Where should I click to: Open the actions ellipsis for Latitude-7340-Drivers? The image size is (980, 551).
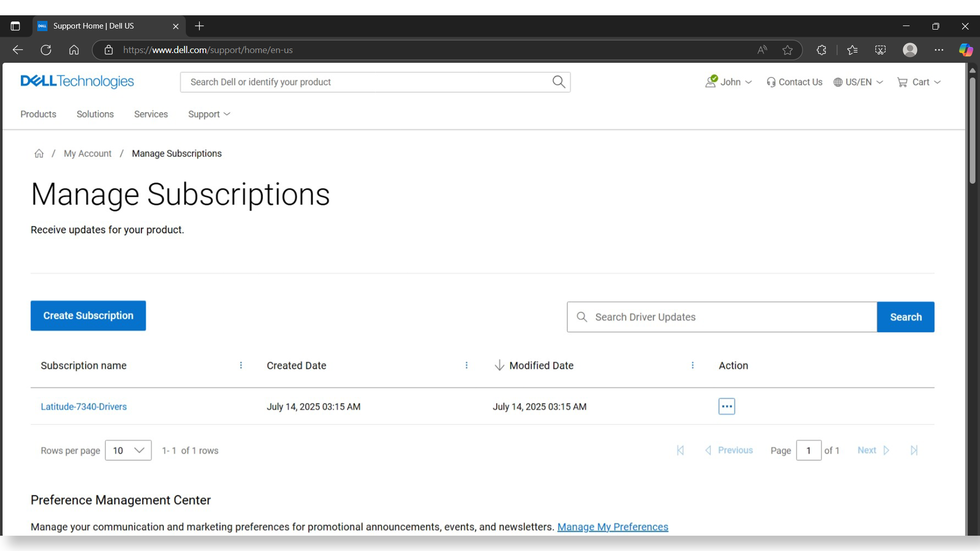coord(726,406)
